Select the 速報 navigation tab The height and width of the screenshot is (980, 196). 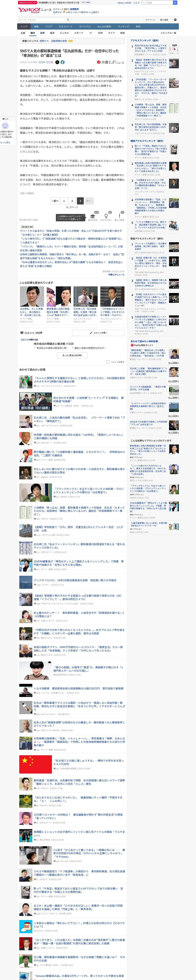36,27
